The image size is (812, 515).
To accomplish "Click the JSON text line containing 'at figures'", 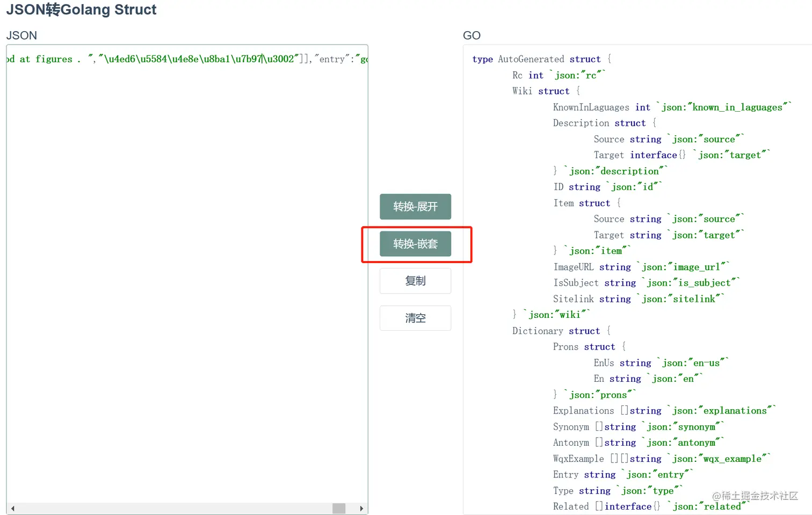I will pos(187,59).
